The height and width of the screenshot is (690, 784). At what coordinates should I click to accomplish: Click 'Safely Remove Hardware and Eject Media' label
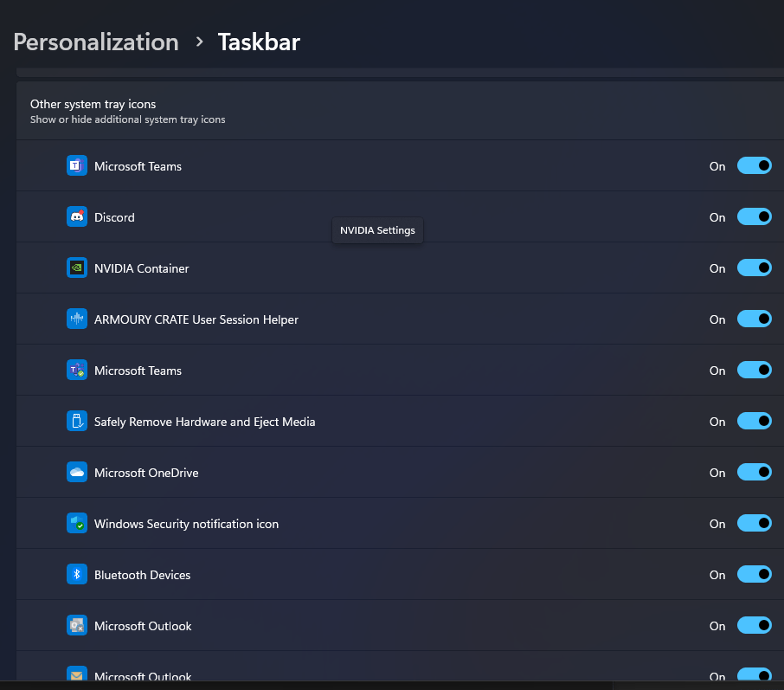click(204, 422)
